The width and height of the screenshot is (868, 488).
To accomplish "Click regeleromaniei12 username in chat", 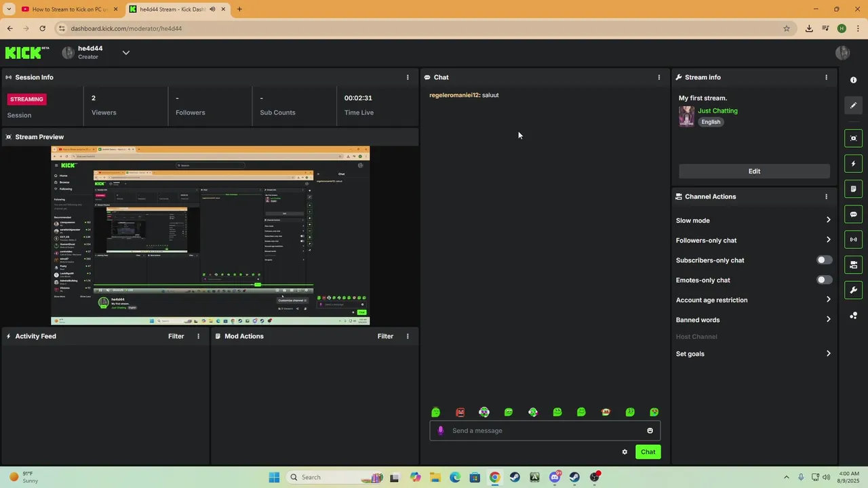I will (x=454, y=95).
